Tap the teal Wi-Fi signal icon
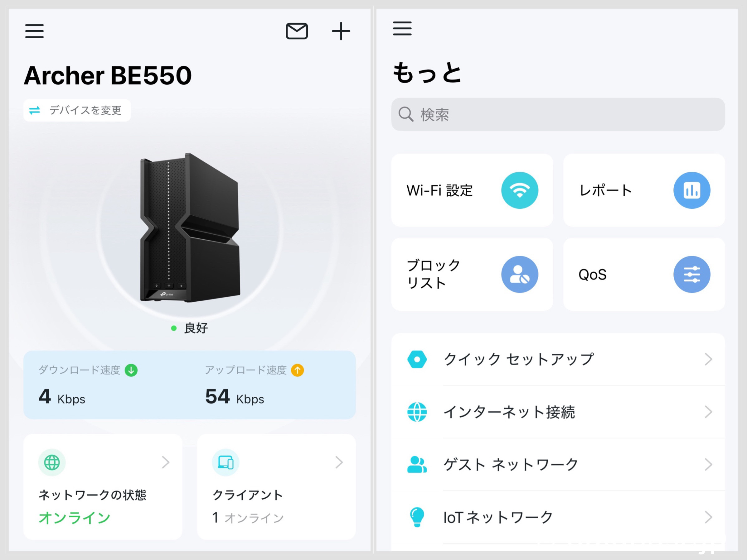This screenshot has width=747, height=560. [x=519, y=190]
